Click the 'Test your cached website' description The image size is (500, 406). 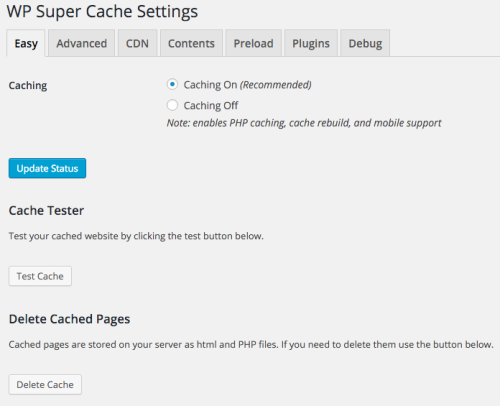pyautogui.click(x=136, y=236)
